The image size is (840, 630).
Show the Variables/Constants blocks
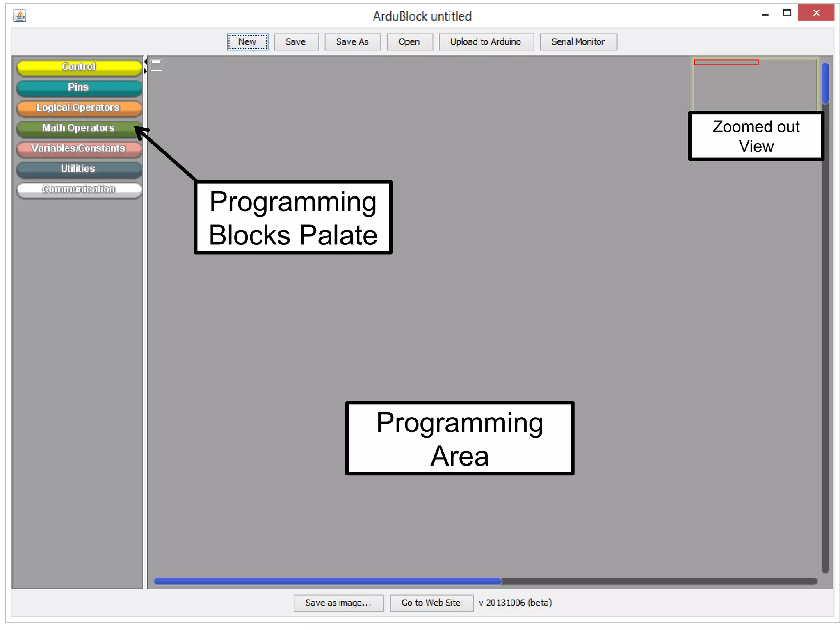(x=79, y=149)
